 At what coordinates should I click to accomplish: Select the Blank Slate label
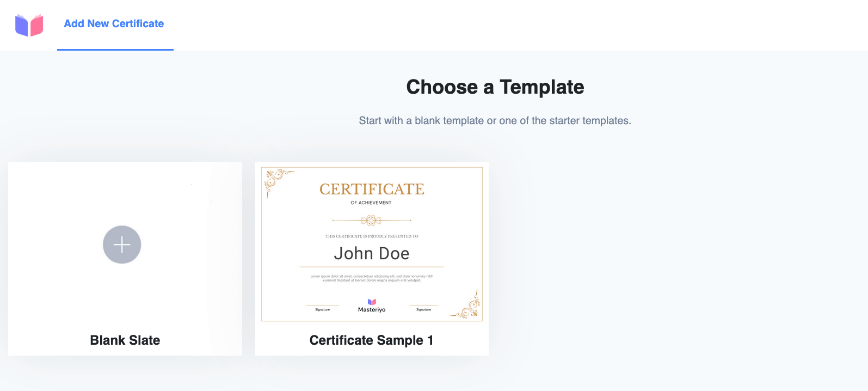point(125,340)
